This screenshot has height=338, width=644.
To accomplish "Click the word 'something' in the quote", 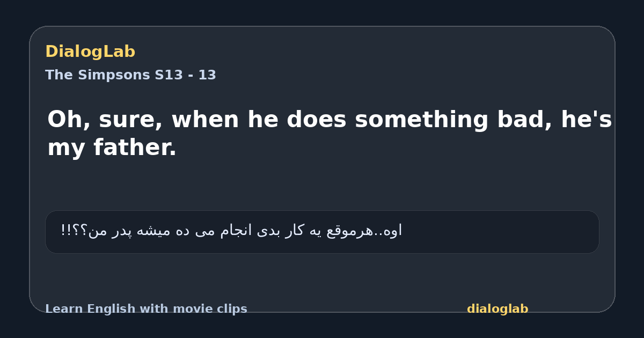I will (422, 120).
